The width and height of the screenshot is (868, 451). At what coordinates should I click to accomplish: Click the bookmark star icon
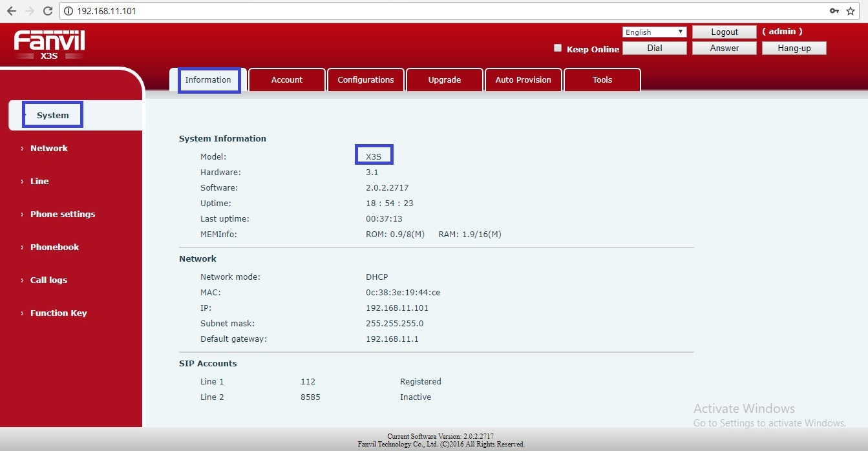pos(851,11)
